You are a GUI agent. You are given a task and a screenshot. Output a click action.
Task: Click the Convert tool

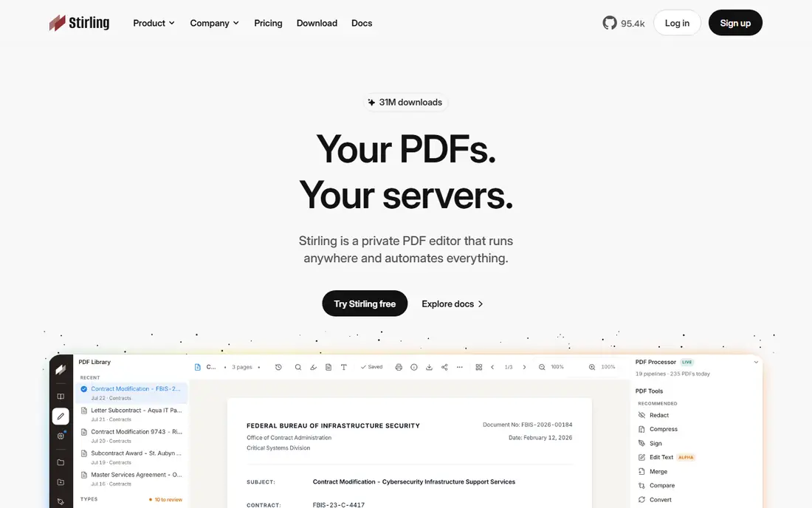point(655,500)
